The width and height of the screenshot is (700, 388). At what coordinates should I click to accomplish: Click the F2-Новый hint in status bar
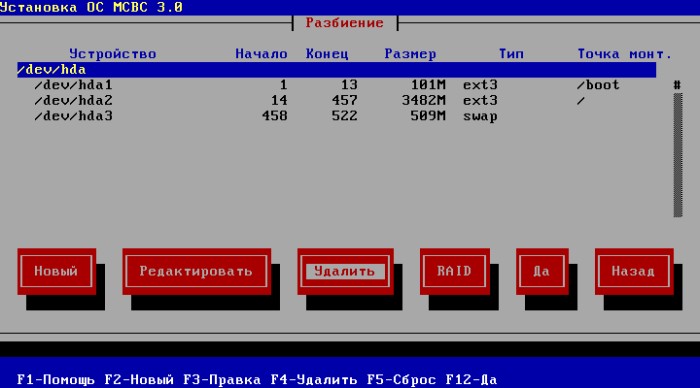point(139,380)
